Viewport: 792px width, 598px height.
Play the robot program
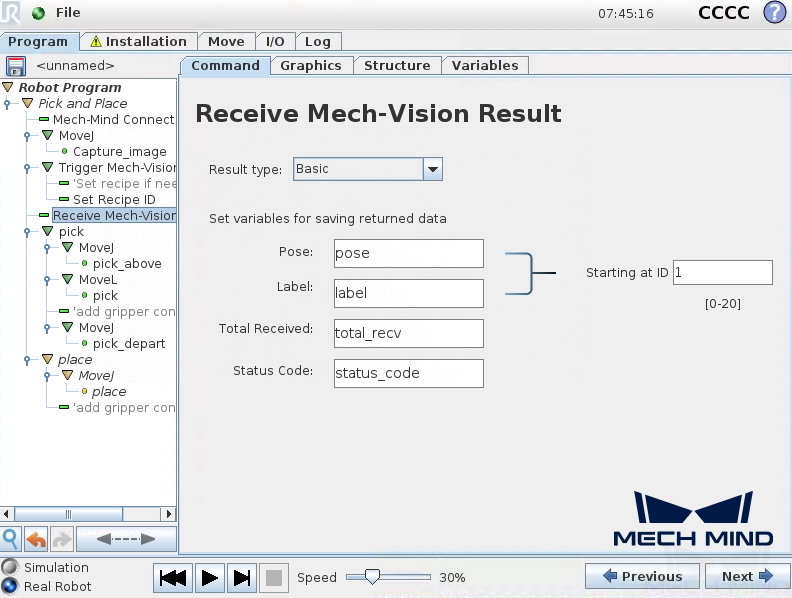[x=210, y=577]
